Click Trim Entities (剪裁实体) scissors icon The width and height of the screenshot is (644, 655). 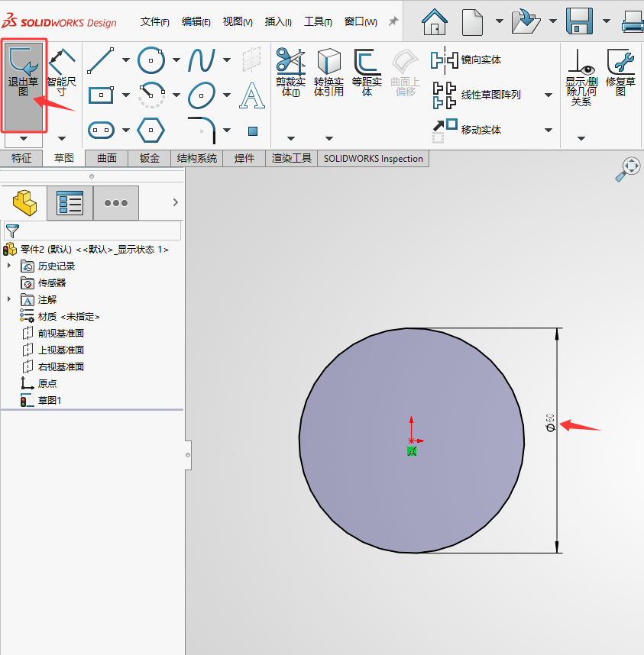pos(290,72)
